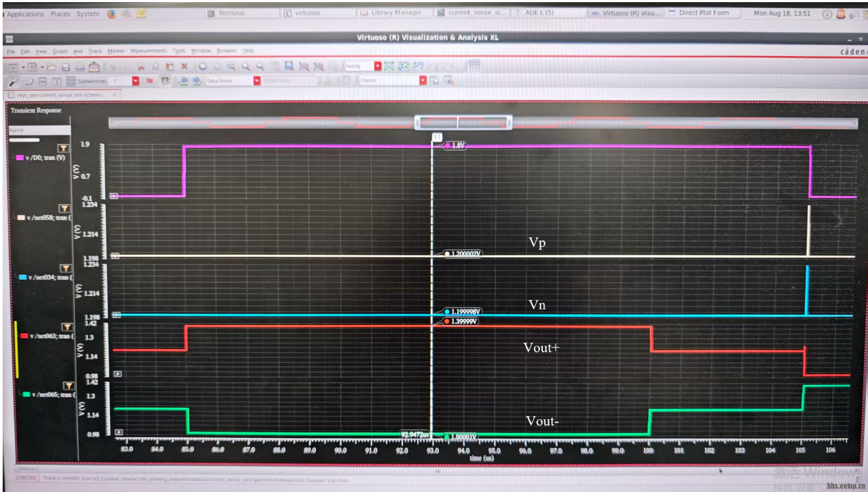868x492 pixels.
Task: Switch to the Direct Plot Form taskbar window
Action: 703,13
